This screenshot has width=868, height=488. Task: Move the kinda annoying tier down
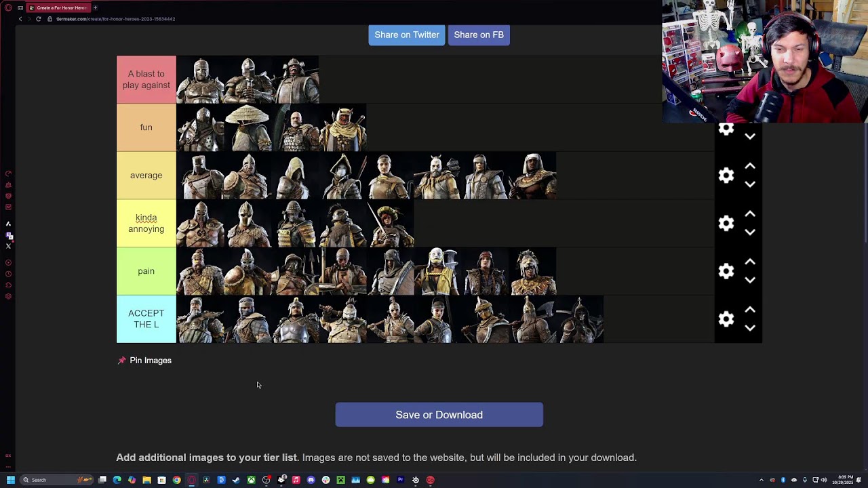(x=750, y=232)
